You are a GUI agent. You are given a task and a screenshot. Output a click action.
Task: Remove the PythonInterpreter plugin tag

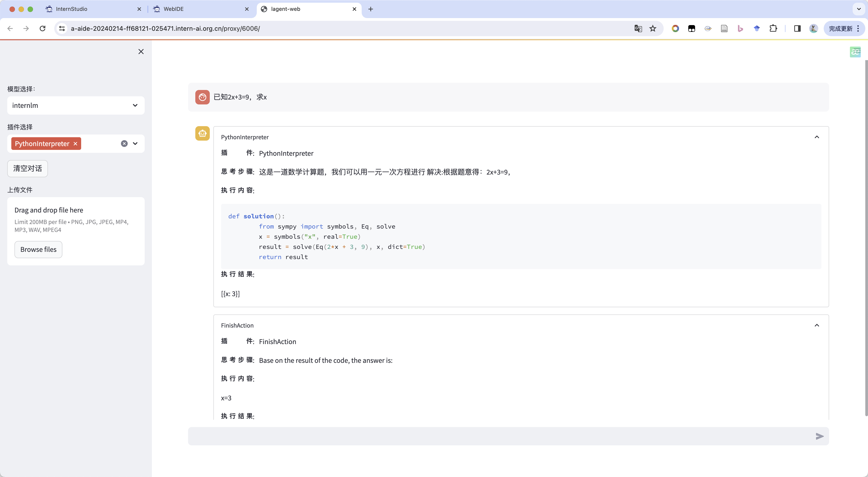(75, 144)
